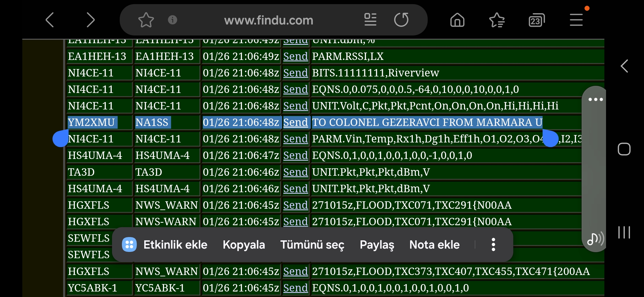Reload the page
644x297 pixels.
click(x=401, y=20)
